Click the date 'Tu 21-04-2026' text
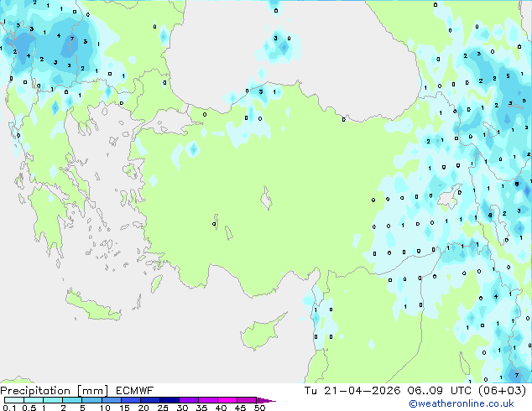This screenshot has height=411, width=532. coord(352,391)
